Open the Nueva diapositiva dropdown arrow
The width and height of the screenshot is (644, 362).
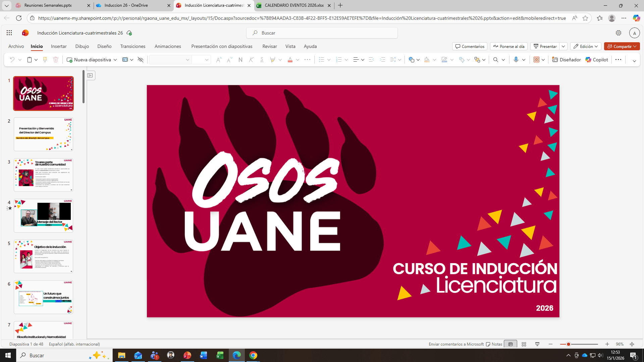tap(115, 59)
